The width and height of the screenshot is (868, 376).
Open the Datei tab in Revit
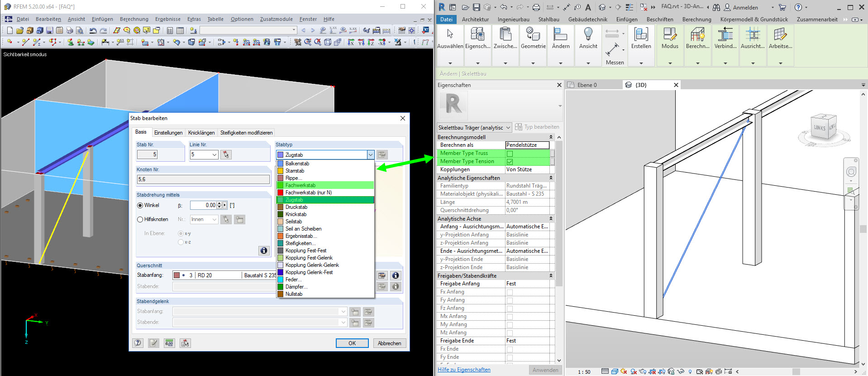pos(446,19)
